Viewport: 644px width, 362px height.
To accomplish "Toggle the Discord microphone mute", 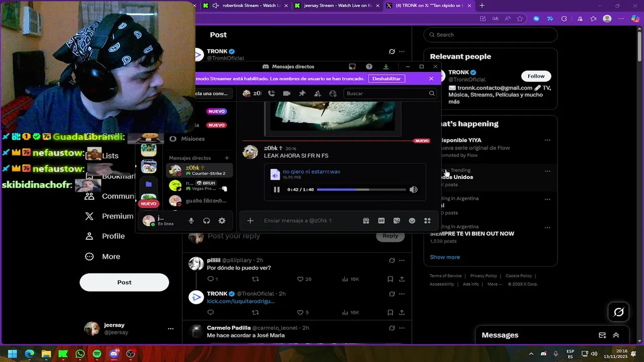I will (x=191, y=221).
